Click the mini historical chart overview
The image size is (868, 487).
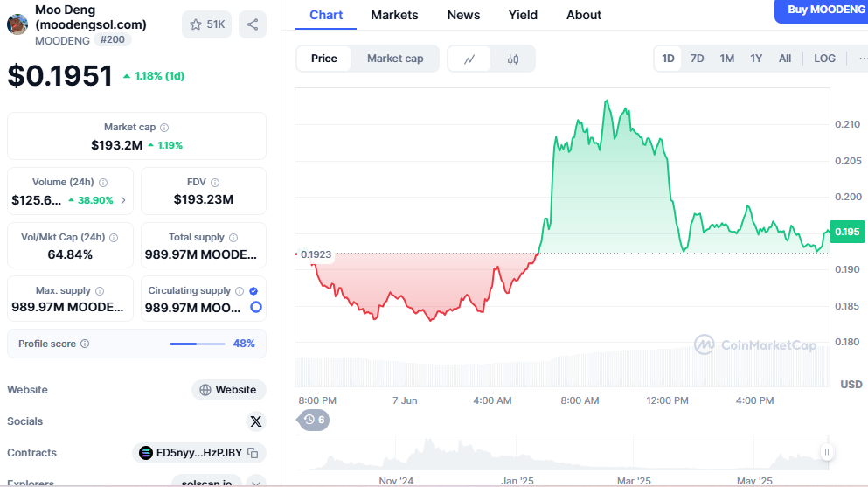562,453
